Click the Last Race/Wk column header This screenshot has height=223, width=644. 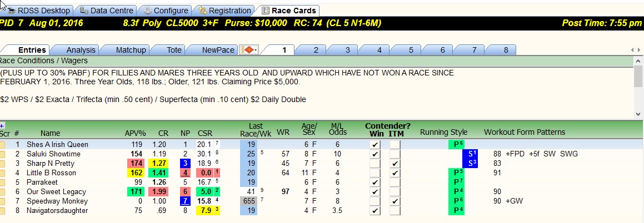pyautogui.click(x=256, y=129)
